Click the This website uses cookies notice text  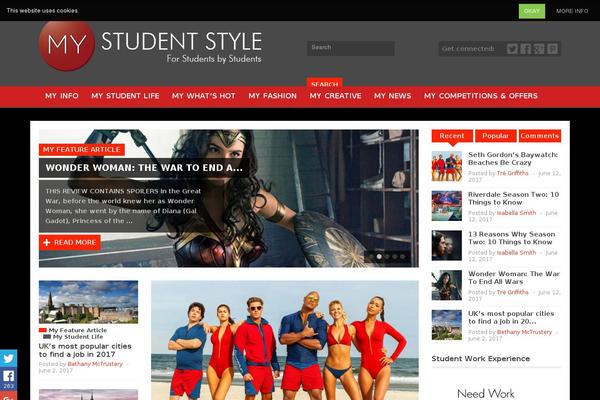coord(42,11)
